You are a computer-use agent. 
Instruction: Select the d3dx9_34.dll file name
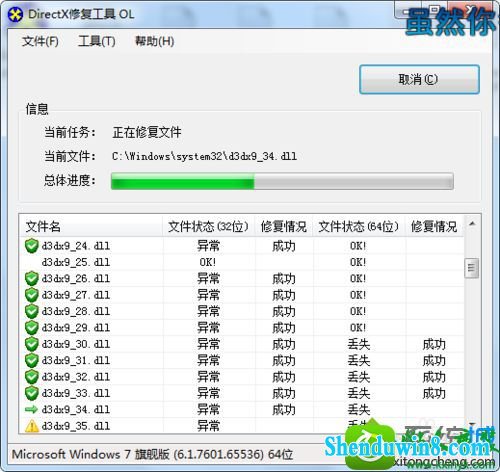coord(76,409)
